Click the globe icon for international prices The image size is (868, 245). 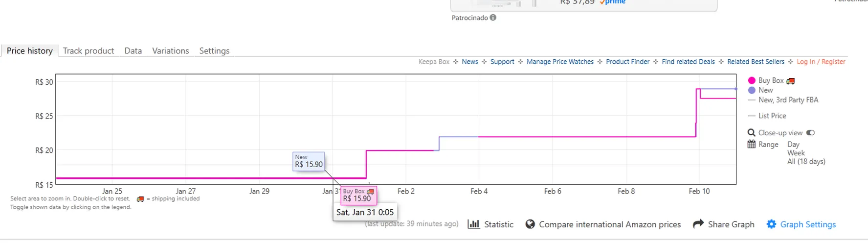click(530, 224)
